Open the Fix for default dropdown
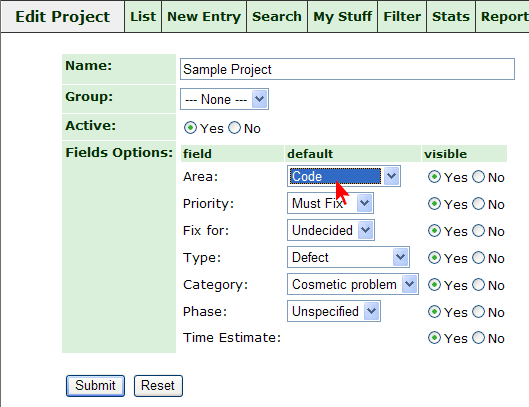Image resolution: width=529 pixels, height=407 pixels. click(331, 230)
